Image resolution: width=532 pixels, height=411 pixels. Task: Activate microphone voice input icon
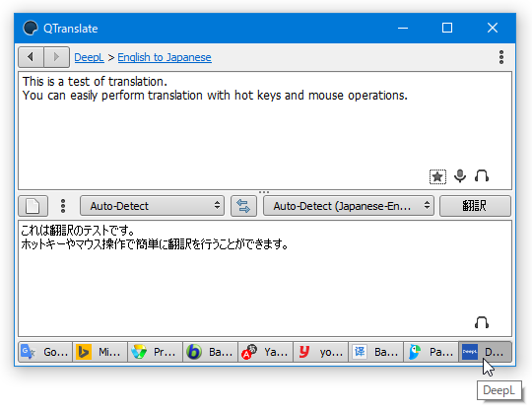coord(460,176)
